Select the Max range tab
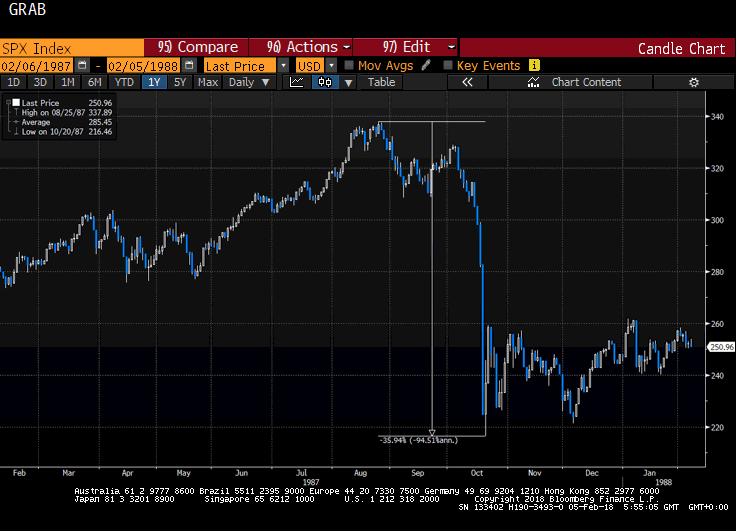 pos(207,82)
